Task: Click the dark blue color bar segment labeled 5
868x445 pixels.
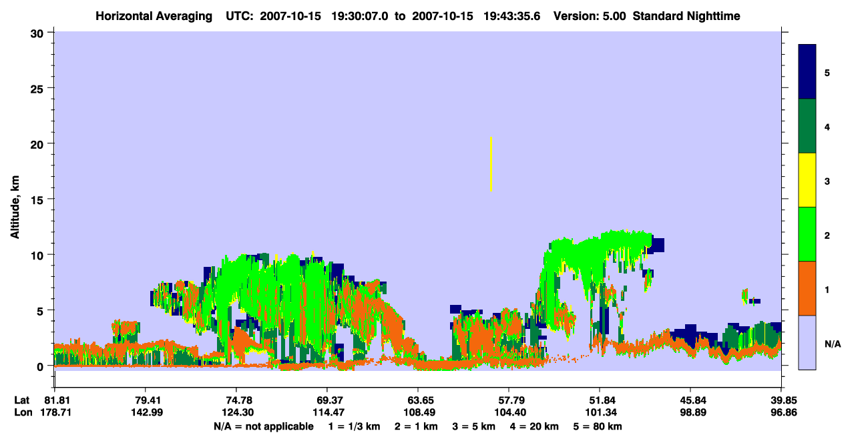Action: tap(807, 72)
